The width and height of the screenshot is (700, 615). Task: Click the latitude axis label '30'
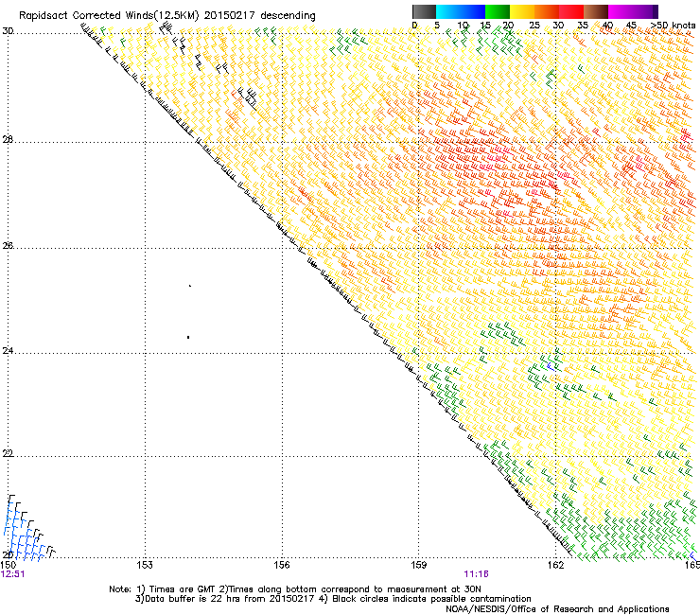(x=8, y=31)
